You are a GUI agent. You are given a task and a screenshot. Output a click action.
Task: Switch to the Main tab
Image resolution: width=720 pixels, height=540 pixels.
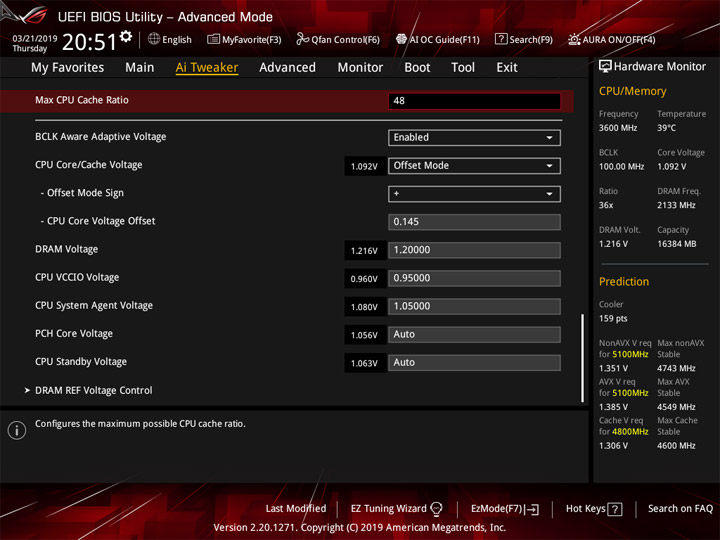pos(140,68)
